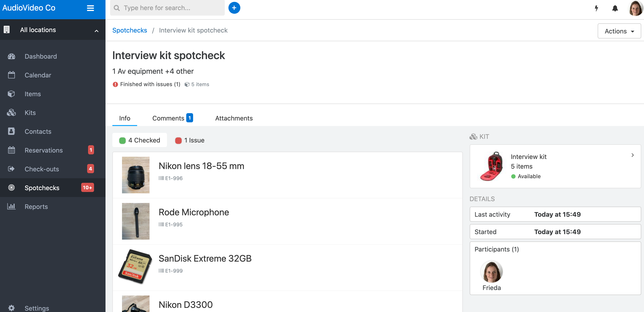Click the Spotchecks 10+ badge
The height and width of the screenshot is (312, 644).
(88, 188)
